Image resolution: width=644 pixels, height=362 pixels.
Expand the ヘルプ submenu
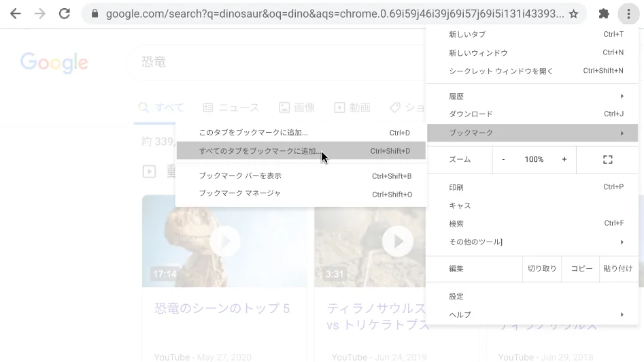tap(534, 314)
